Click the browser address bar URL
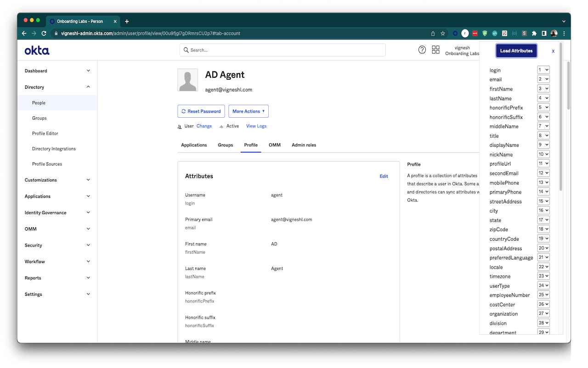The width and height of the screenshot is (588, 368). pyautogui.click(x=150, y=33)
